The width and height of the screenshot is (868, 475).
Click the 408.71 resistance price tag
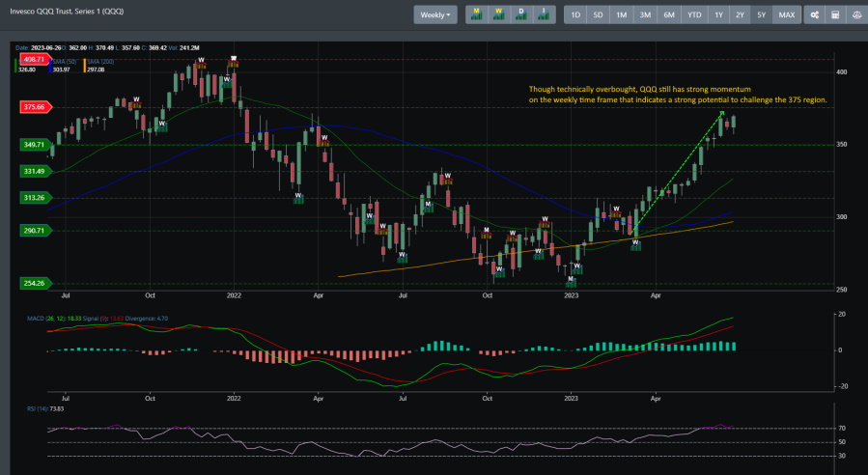click(35, 59)
